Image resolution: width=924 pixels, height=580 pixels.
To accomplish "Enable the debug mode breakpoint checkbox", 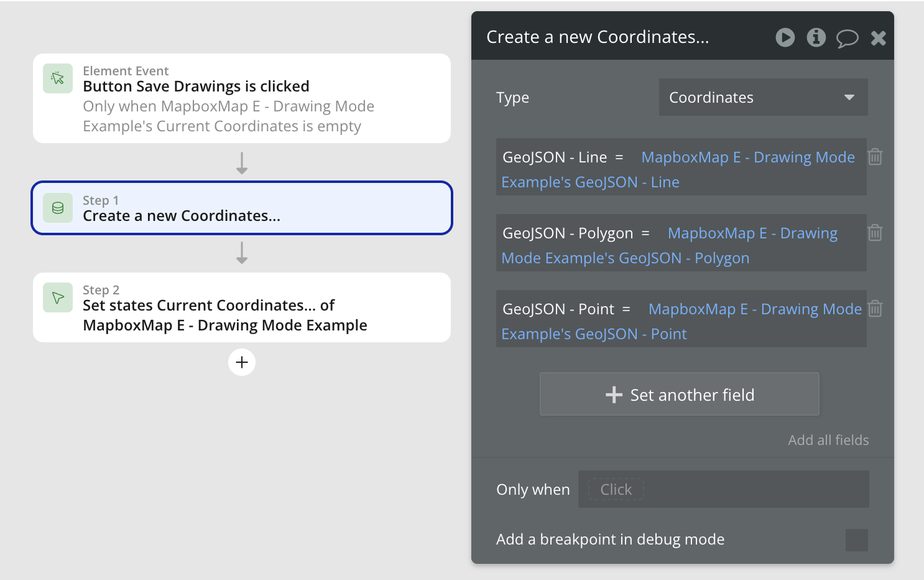I will point(856,540).
